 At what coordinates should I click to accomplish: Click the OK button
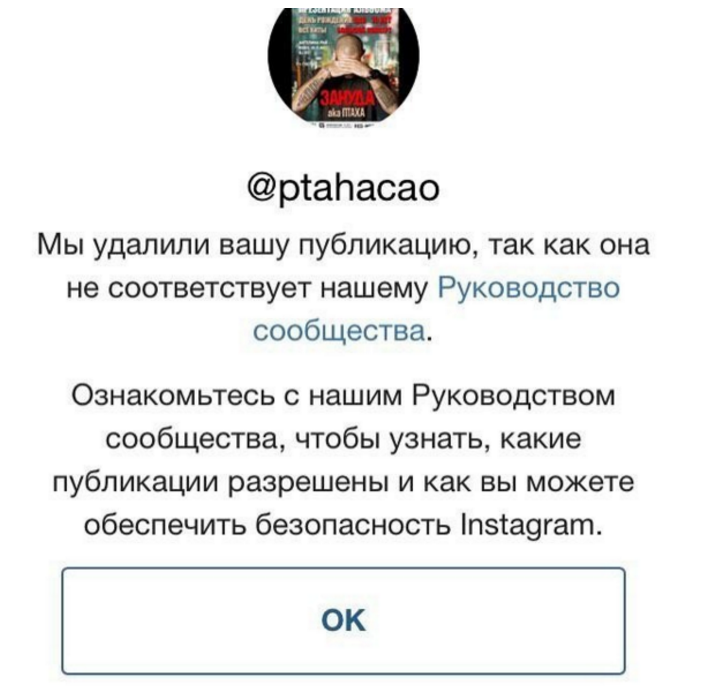coord(343,620)
